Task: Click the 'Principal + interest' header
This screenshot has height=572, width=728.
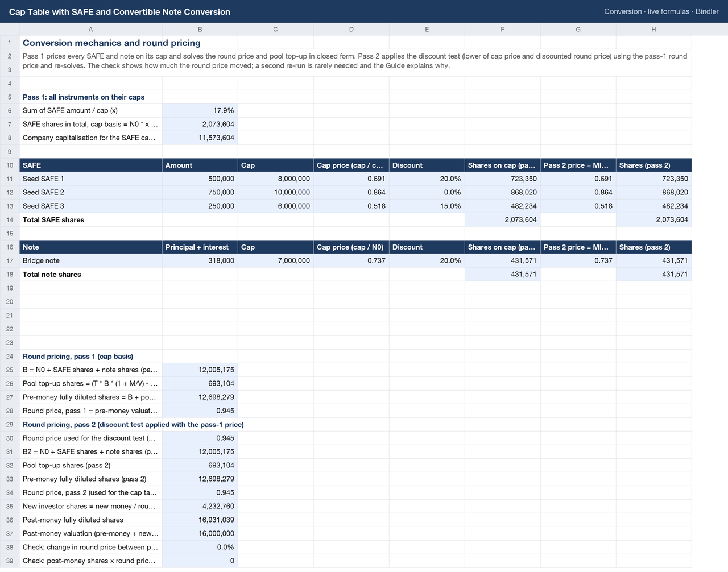Action: [200, 247]
